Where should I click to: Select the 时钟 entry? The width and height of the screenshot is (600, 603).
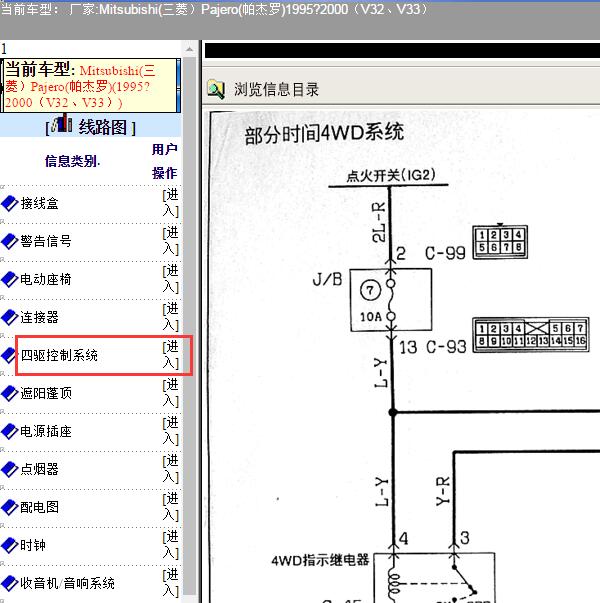tap(33, 545)
